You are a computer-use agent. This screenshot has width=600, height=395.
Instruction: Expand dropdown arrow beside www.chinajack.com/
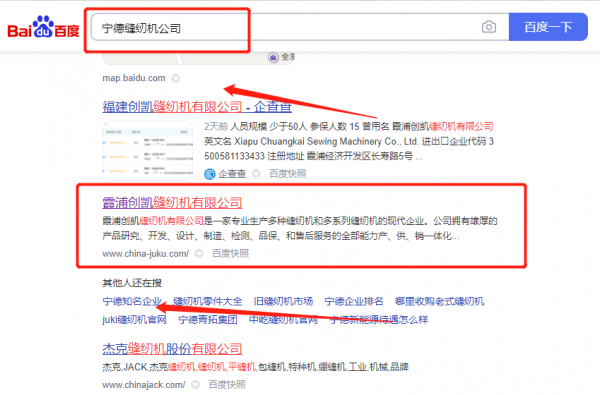point(196,385)
